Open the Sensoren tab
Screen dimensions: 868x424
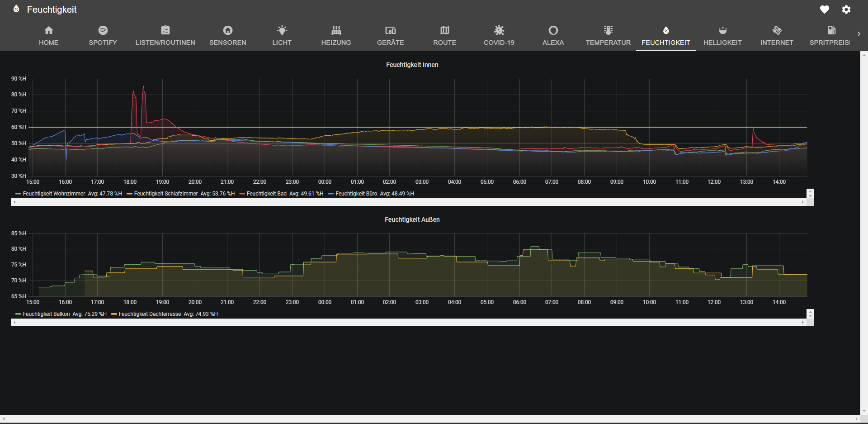tap(228, 37)
